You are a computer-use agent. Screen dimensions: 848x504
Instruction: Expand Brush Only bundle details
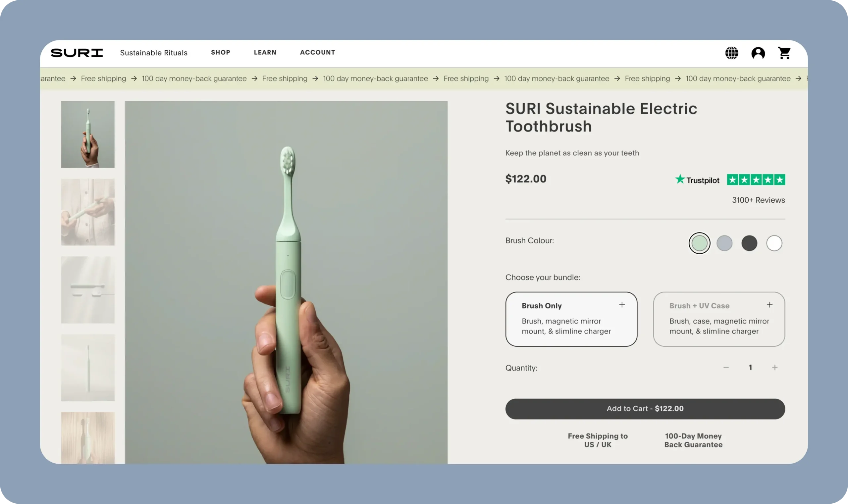[622, 305]
